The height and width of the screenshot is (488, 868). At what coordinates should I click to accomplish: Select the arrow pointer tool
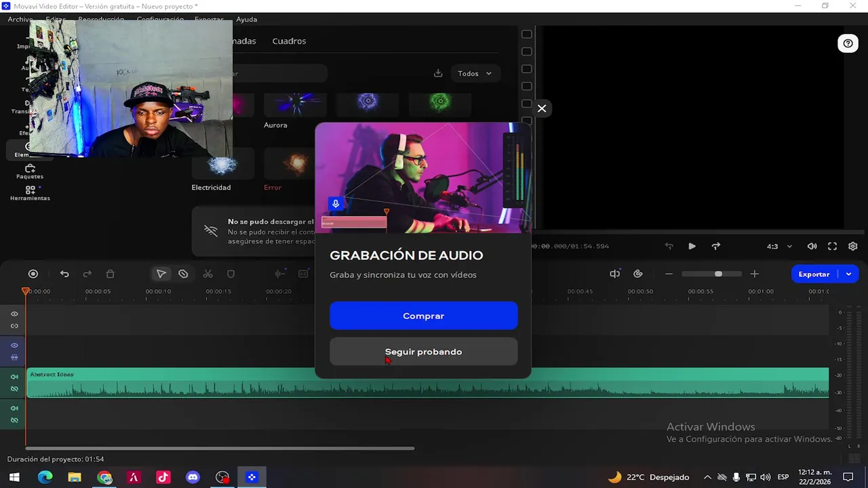pos(161,274)
